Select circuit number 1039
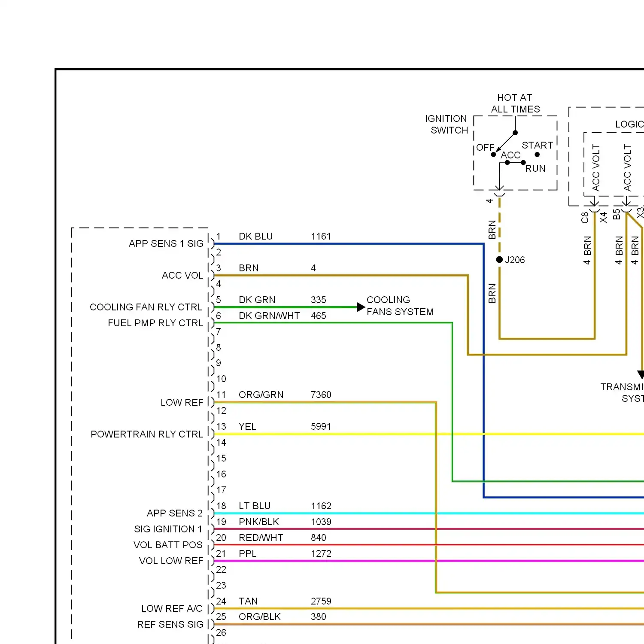 point(321,522)
